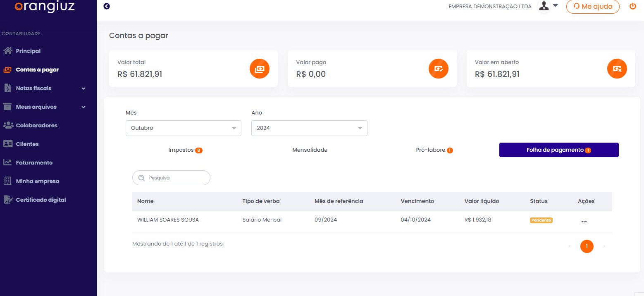Click the 09/2024 reference month cell
The height and width of the screenshot is (296, 644).
click(x=326, y=220)
